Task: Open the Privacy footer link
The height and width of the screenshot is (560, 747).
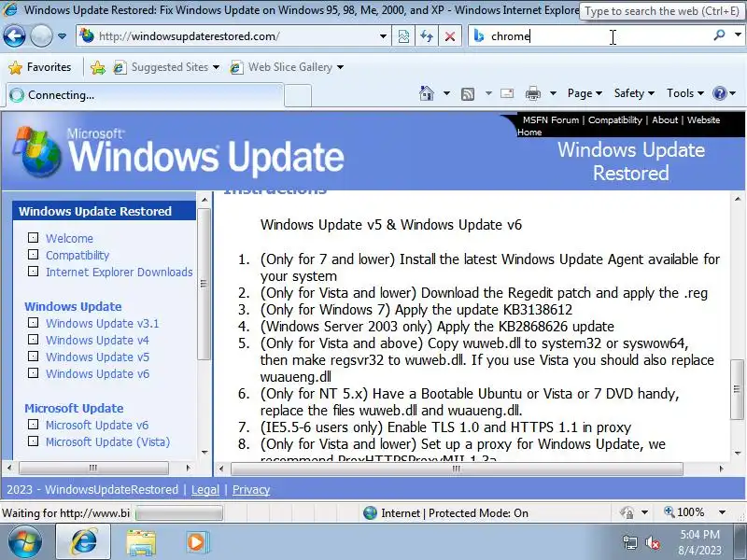Action: point(251,489)
